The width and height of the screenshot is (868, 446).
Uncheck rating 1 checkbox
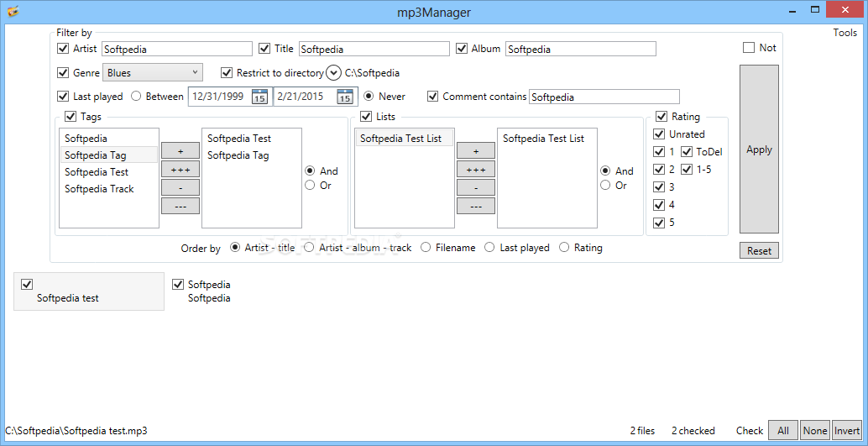click(x=659, y=152)
